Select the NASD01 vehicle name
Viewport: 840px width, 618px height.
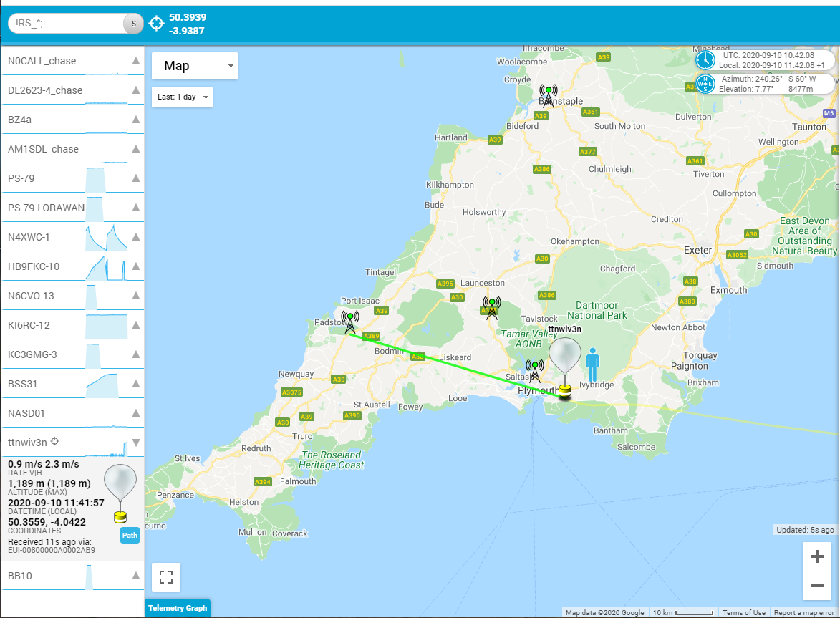click(x=26, y=413)
